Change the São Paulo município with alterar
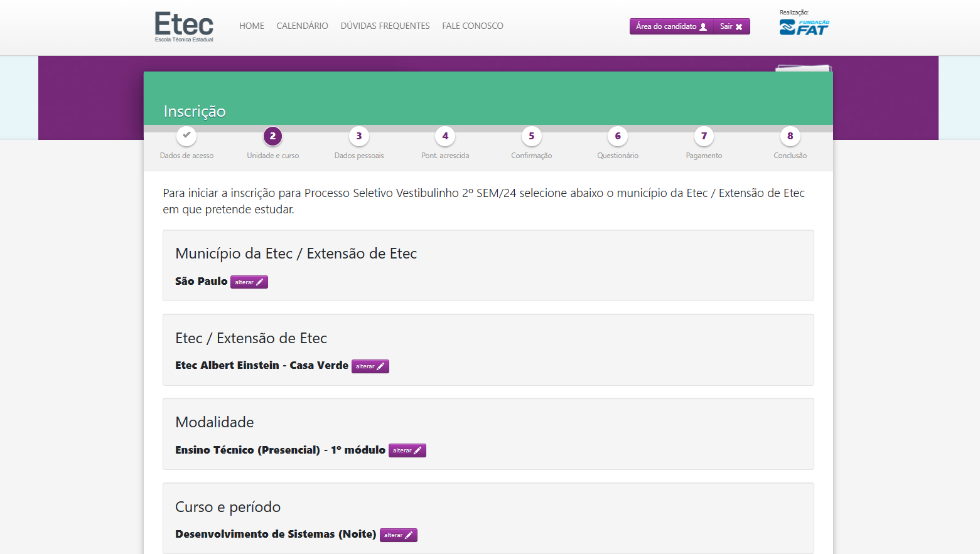This screenshot has width=980, height=554. pyautogui.click(x=249, y=282)
